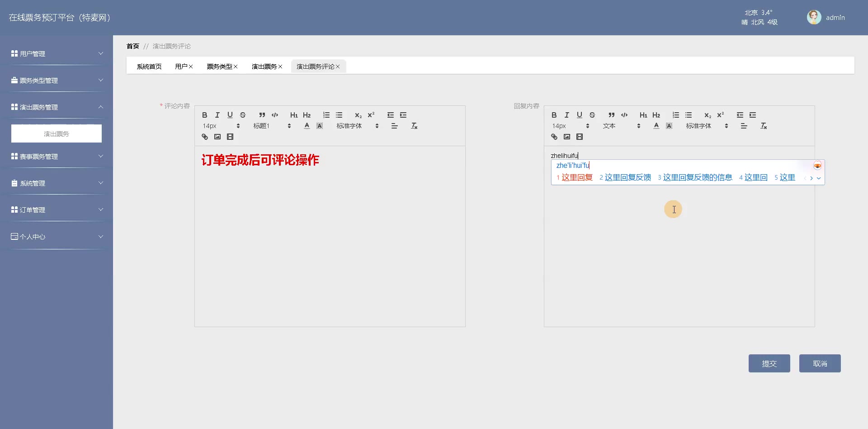Select IME candidate 这里回复反馈的信息
The width and height of the screenshot is (868, 429).
(695, 177)
